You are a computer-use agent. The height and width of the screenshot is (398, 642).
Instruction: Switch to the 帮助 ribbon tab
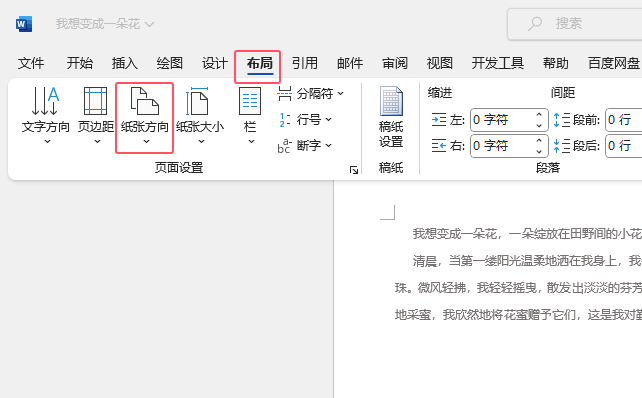(556, 63)
